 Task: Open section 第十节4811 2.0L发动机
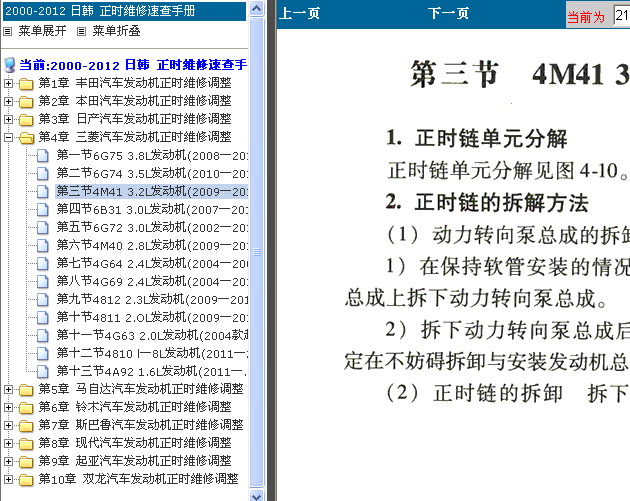click(x=152, y=318)
